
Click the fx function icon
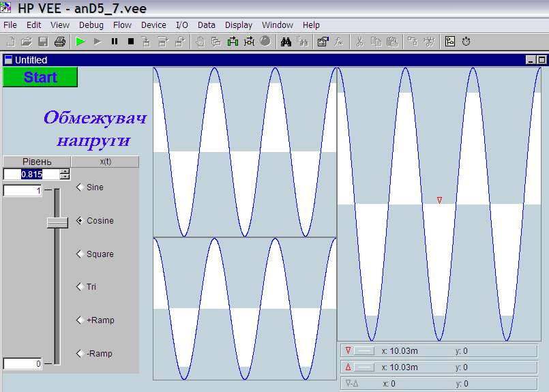click(x=339, y=42)
